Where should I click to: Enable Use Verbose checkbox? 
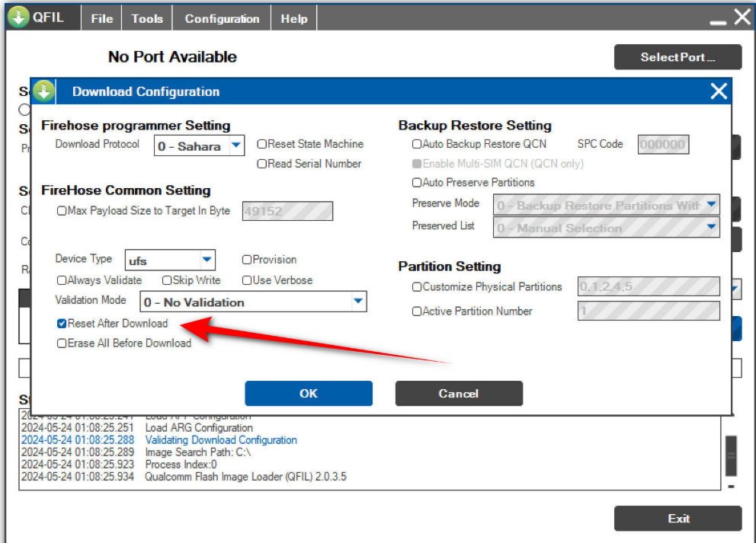(x=247, y=280)
